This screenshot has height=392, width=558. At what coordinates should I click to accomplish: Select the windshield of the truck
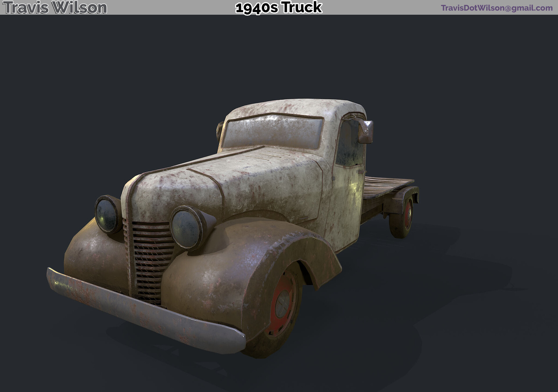[x=273, y=134]
